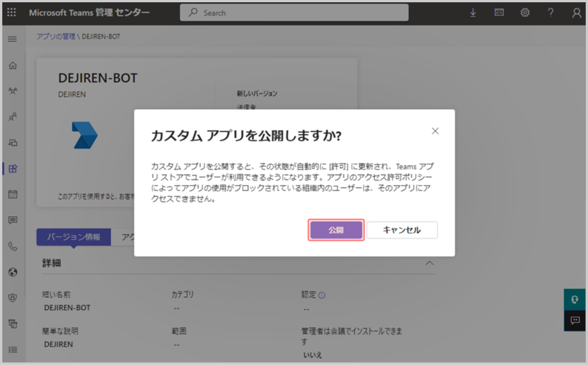Click the 公開 (Publish) button
Image resolution: width=588 pixels, height=365 pixels.
point(336,230)
